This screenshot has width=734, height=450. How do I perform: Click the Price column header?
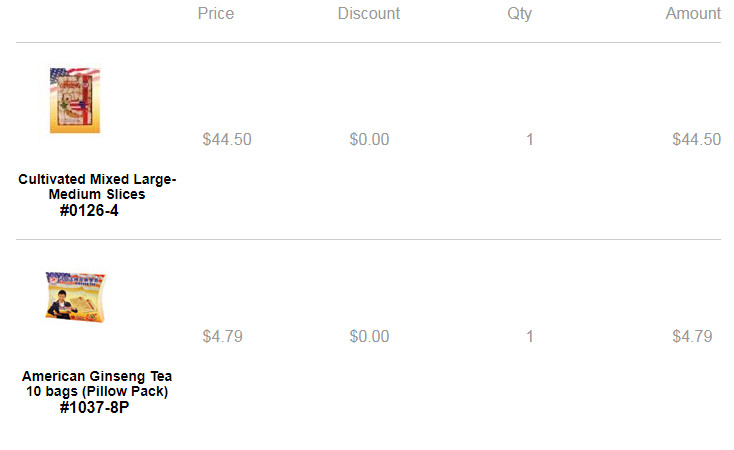216,14
